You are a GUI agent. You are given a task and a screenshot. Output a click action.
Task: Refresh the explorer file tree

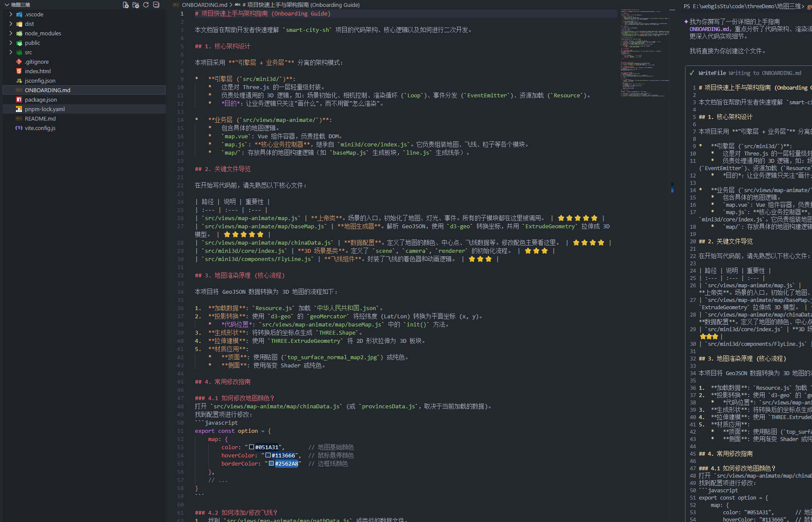click(146, 5)
